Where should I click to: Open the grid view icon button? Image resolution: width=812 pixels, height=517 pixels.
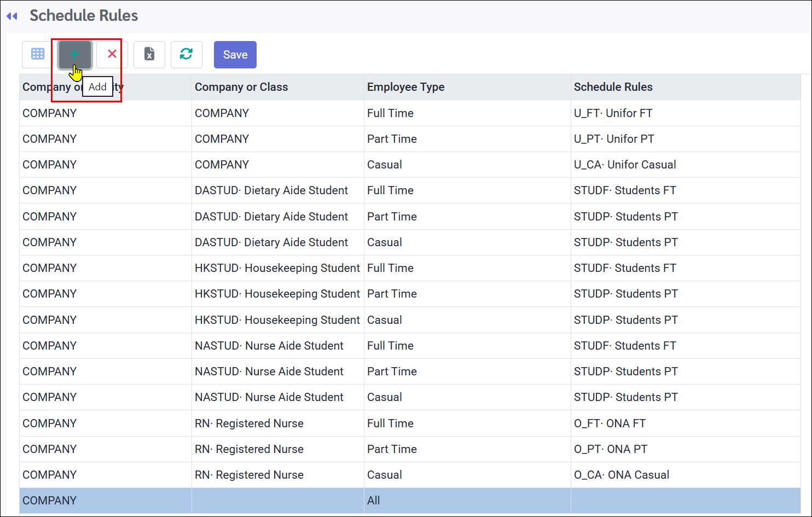click(38, 55)
